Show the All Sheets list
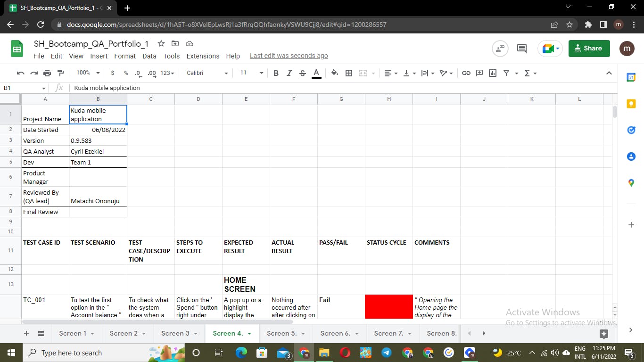This screenshot has height=362, width=644. tap(41, 333)
